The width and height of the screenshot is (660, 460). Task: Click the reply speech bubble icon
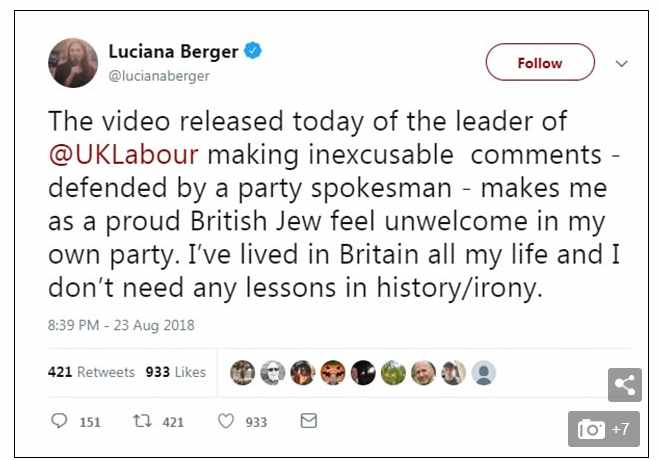tap(59, 421)
